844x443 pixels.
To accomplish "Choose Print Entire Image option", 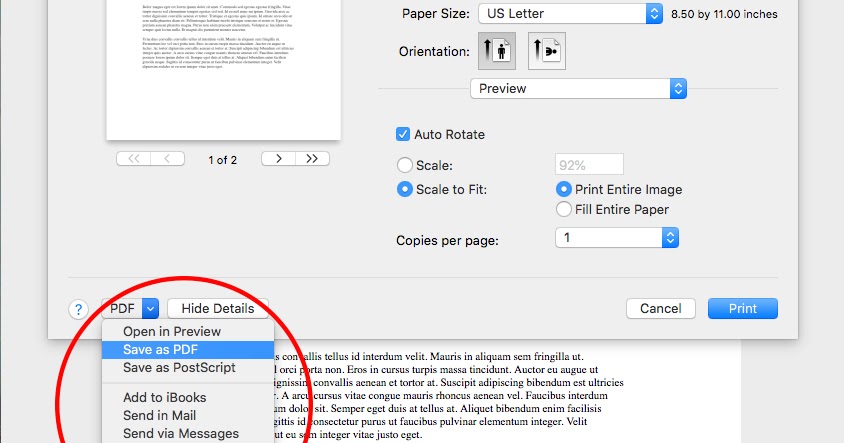I will pyautogui.click(x=564, y=189).
